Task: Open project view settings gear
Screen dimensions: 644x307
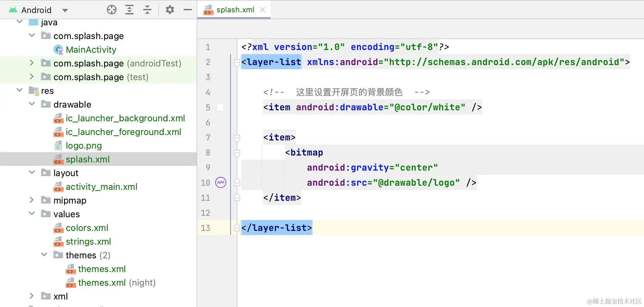Action: (x=170, y=10)
